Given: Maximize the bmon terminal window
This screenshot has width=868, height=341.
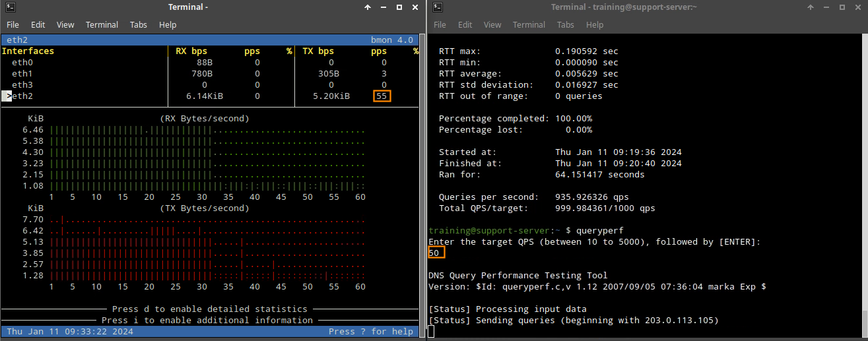Looking at the screenshot, I should [399, 7].
